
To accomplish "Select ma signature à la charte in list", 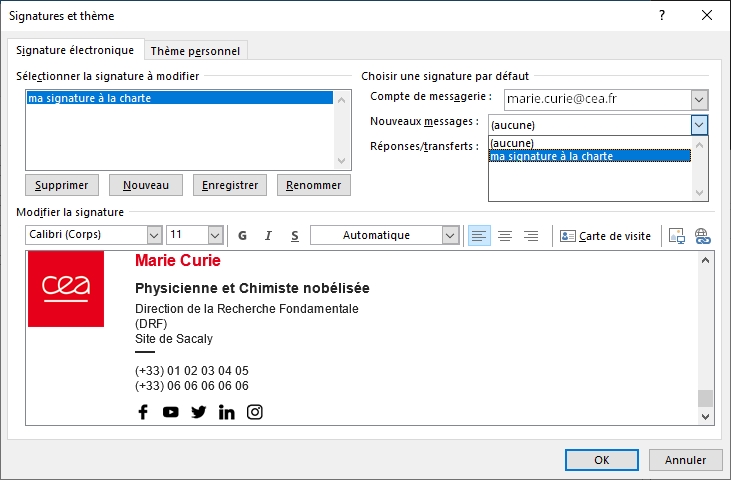I will click(x=180, y=98).
